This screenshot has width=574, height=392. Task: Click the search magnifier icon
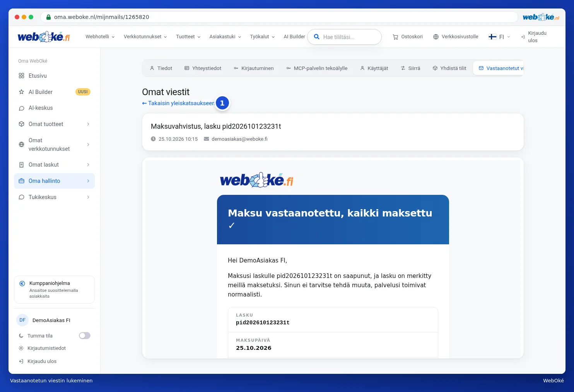(x=316, y=37)
